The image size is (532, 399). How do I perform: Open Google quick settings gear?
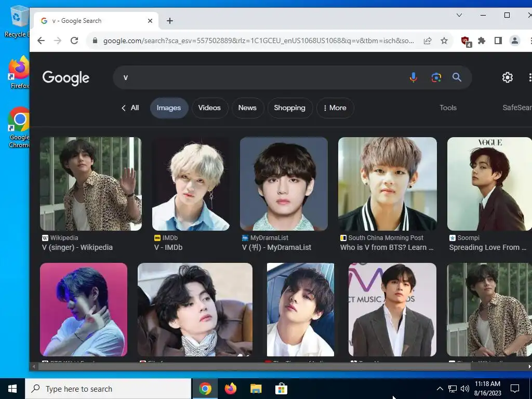(x=507, y=77)
